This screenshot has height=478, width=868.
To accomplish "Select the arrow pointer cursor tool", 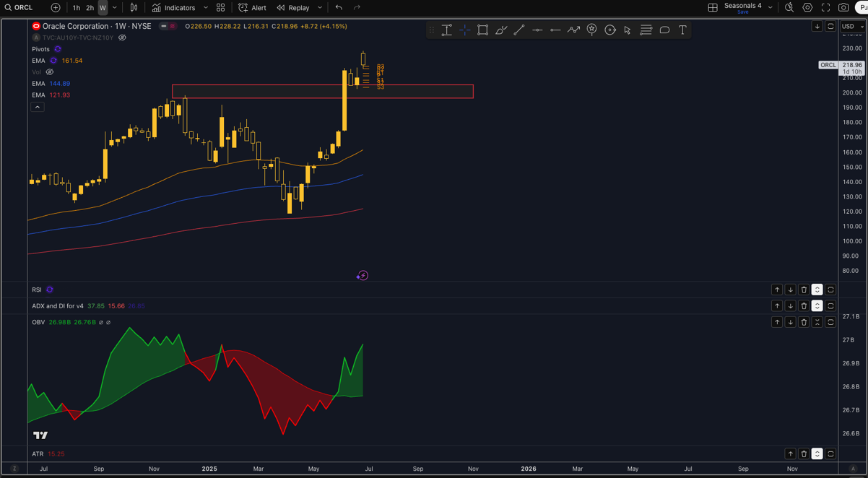I will (x=628, y=30).
